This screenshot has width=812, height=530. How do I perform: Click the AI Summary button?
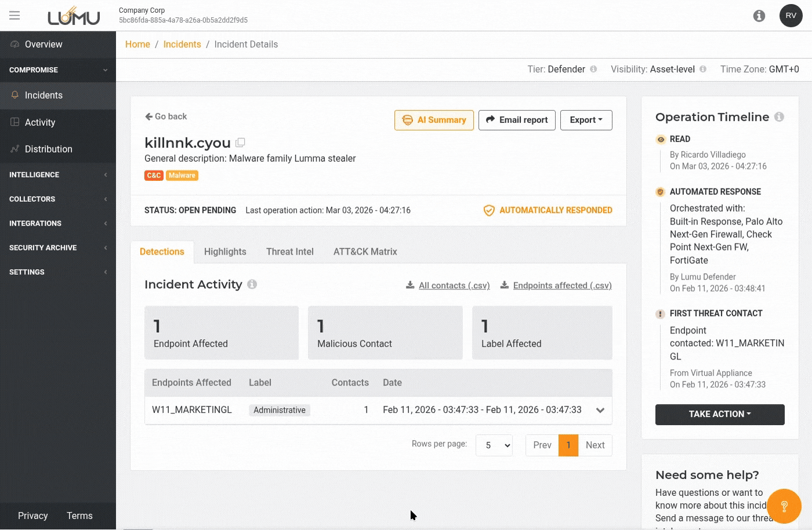click(x=434, y=120)
